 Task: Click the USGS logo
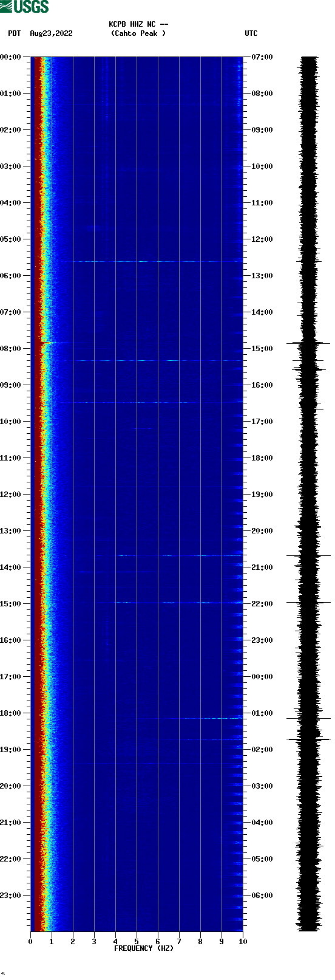click(24, 7)
